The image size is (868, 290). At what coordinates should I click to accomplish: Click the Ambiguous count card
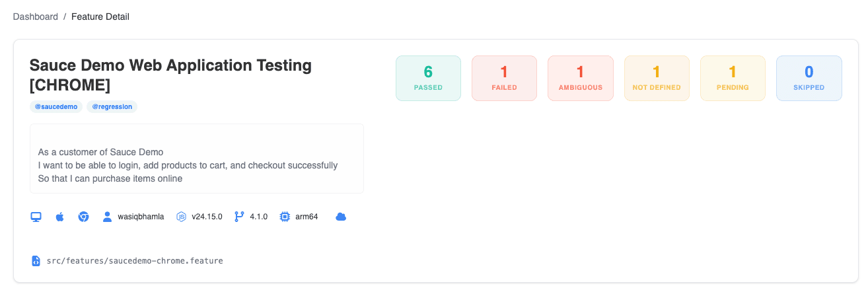(x=581, y=78)
